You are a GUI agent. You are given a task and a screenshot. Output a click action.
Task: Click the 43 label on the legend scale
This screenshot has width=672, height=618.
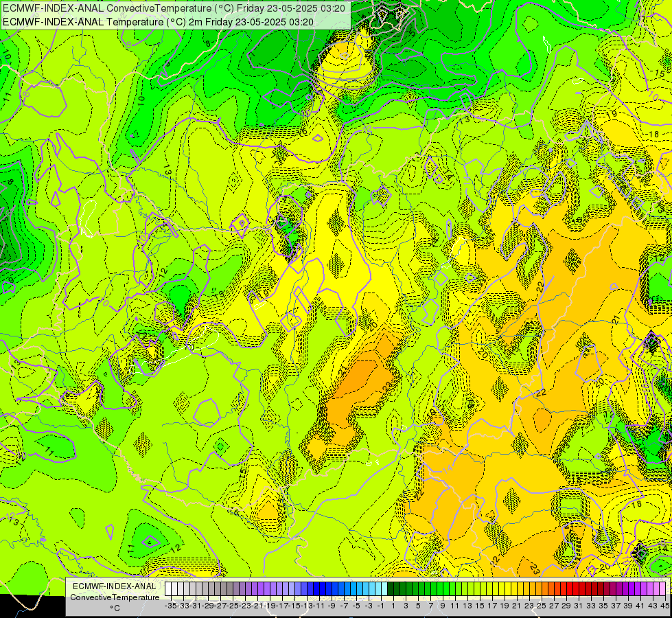pos(653,606)
